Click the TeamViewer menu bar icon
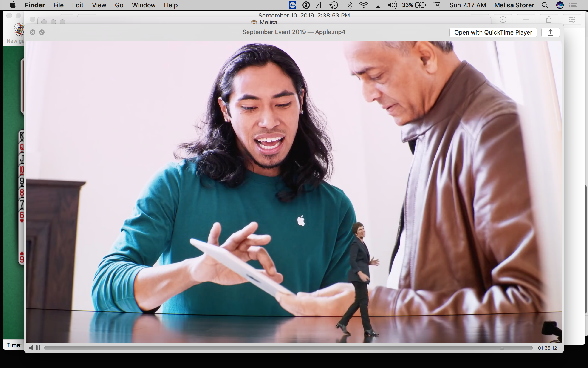This screenshot has height=368, width=588. point(292,5)
